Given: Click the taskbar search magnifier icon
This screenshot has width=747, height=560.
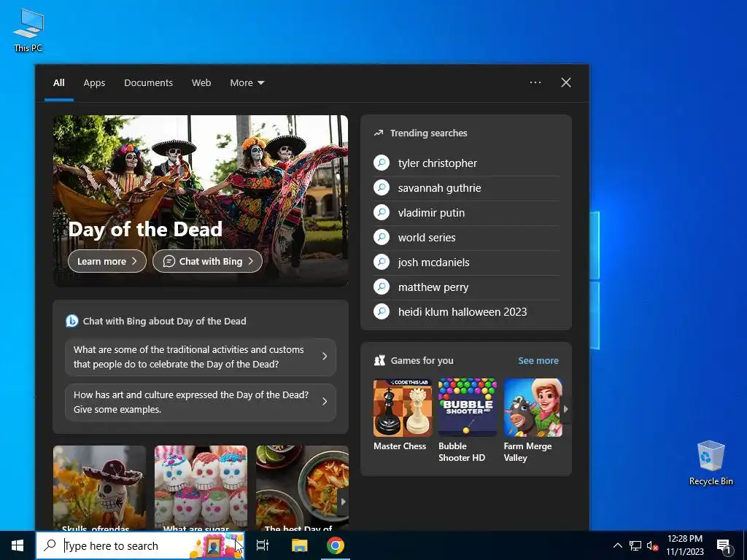Looking at the screenshot, I should (50, 545).
